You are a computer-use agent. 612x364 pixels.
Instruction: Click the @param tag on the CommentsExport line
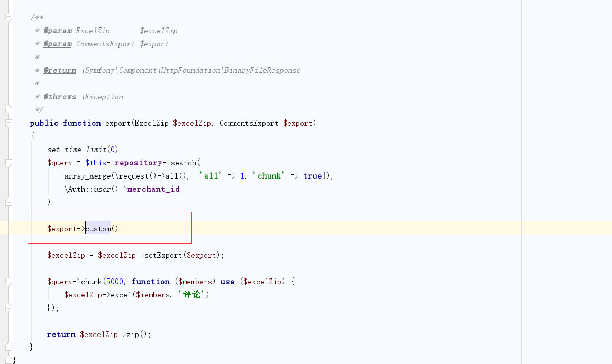pyautogui.click(x=57, y=44)
